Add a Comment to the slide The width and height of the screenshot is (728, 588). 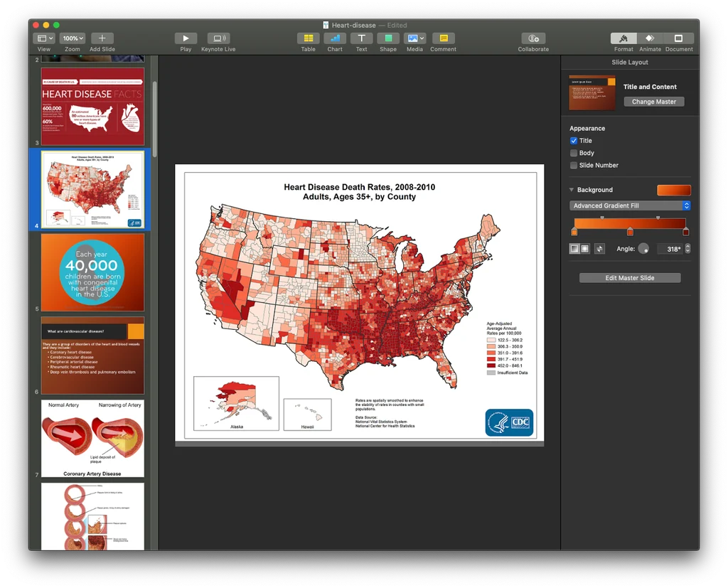click(x=444, y=38)
